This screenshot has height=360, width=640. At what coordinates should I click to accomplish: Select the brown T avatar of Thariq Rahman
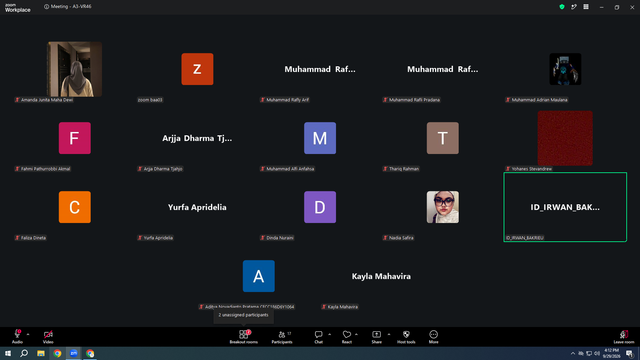point(442,138)
